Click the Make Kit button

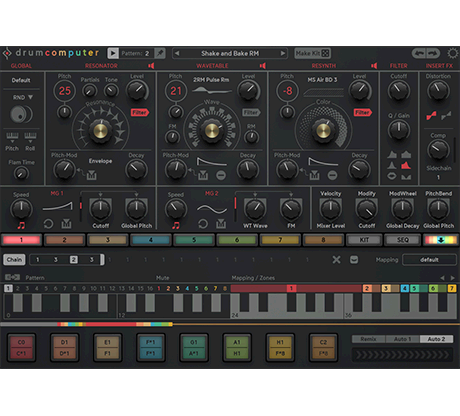312,53
